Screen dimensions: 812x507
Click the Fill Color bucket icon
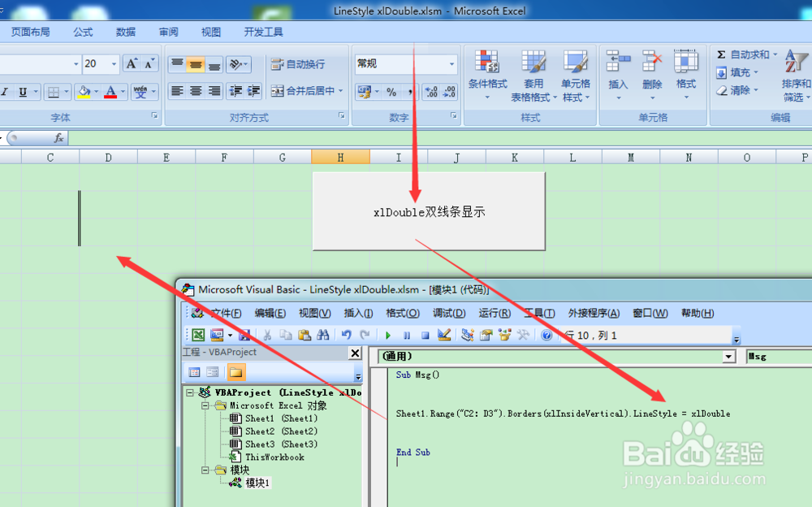84,91
